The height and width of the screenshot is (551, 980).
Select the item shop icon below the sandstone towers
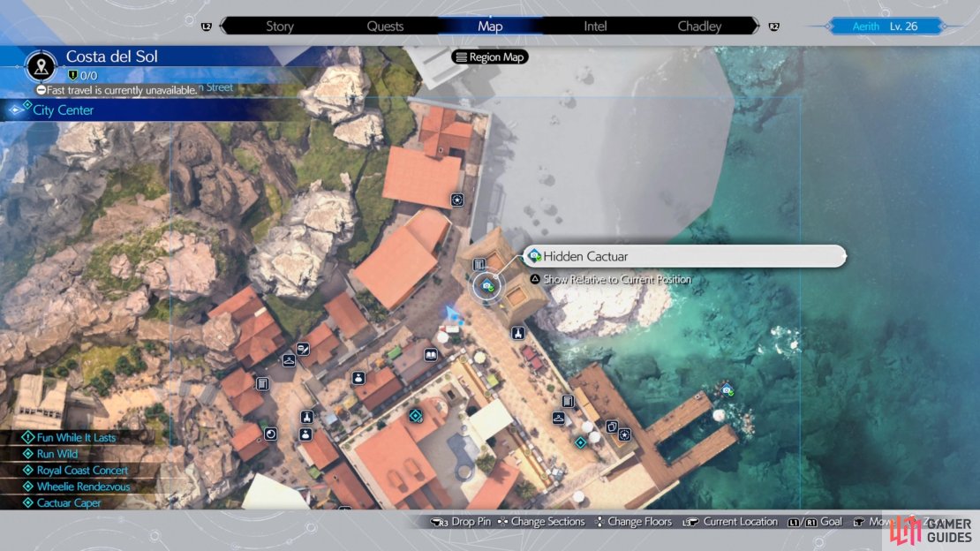[x=518, y=333]
